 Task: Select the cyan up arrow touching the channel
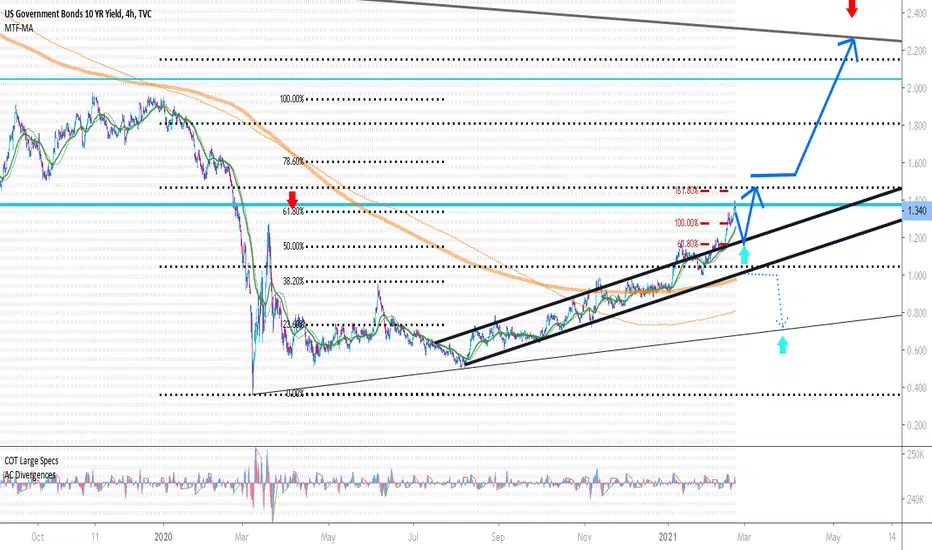tap(744, 256)
